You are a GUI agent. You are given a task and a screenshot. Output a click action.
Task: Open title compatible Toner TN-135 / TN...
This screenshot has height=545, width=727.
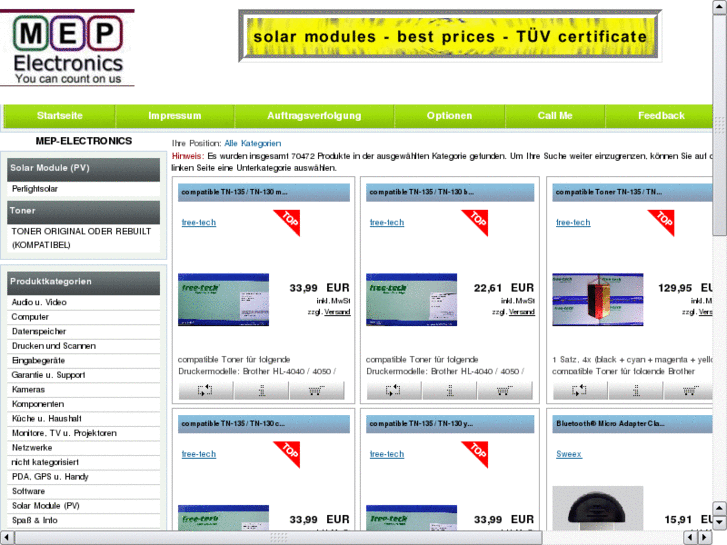coord(609,192)
